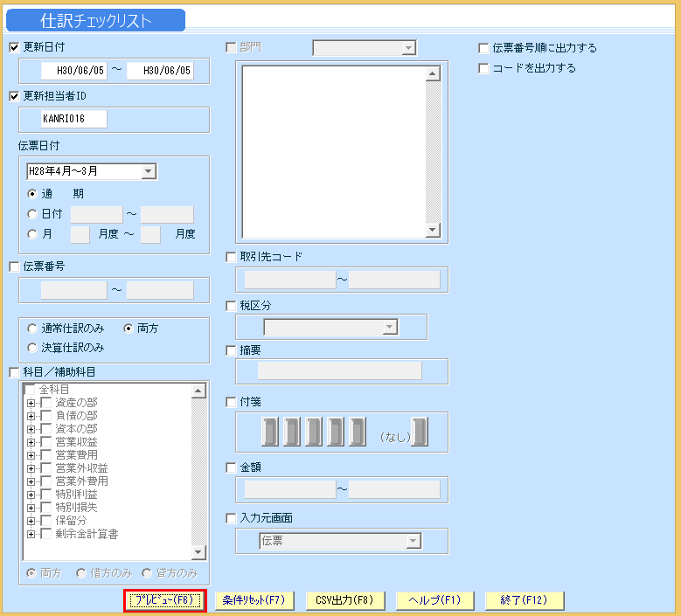Select the 日付 radio button
This screenshot has width=681, height=616.
tap(32, 214)
